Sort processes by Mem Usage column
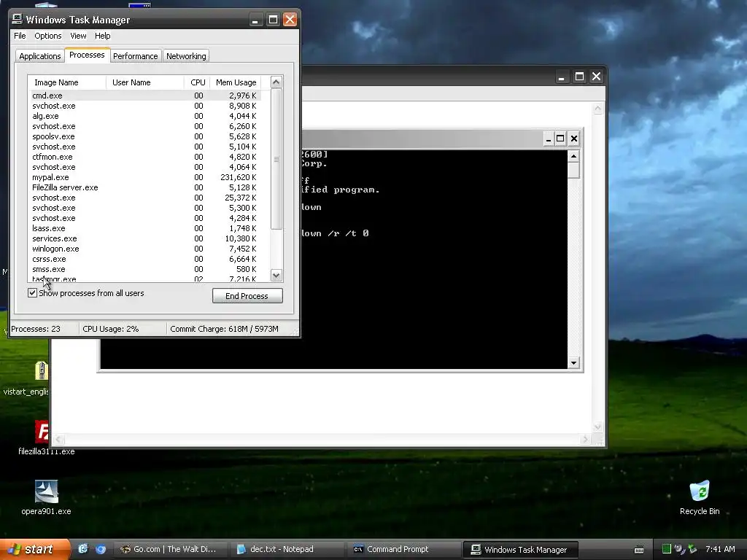 pos(236,82)
